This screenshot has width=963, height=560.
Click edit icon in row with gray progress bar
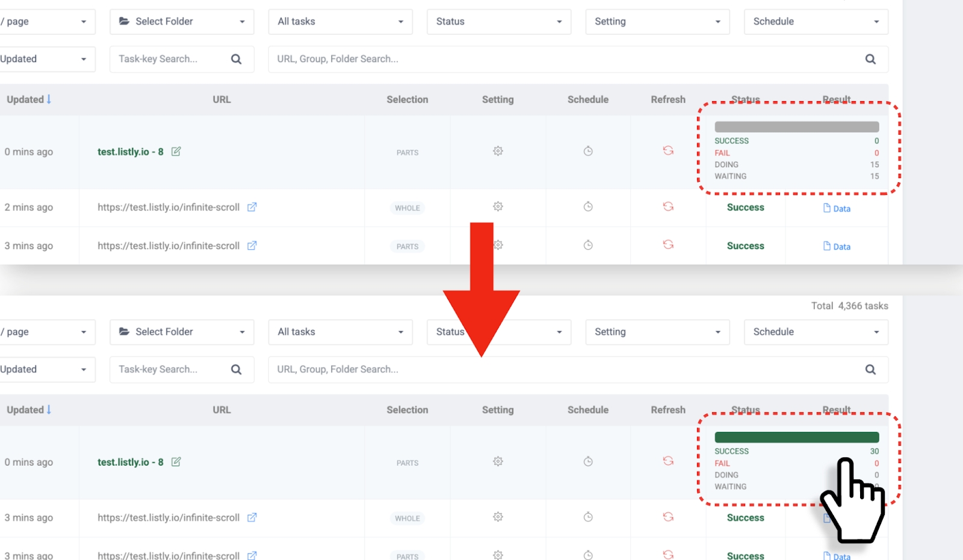click(x=176, y=152)
